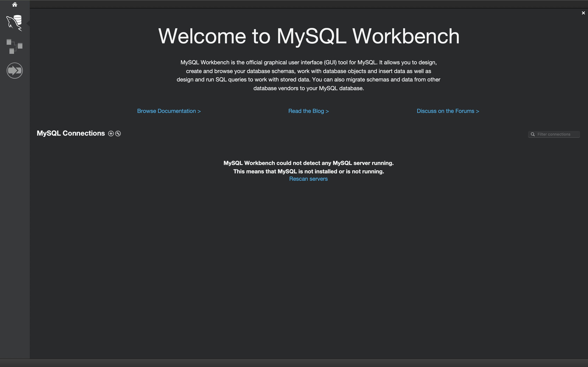Screen dimensions: 588x367
Task: Follow the Read the Blog link
Action: point(308,111)
